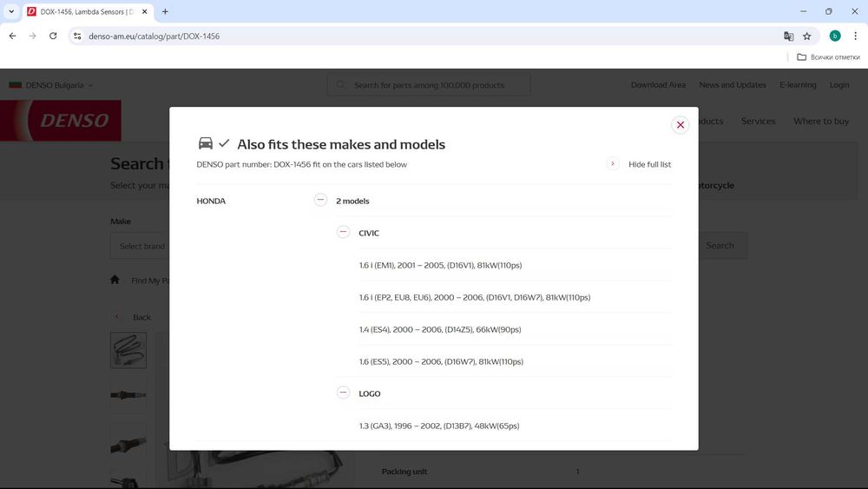Open the Chrome profile avatar

(835, 36)
